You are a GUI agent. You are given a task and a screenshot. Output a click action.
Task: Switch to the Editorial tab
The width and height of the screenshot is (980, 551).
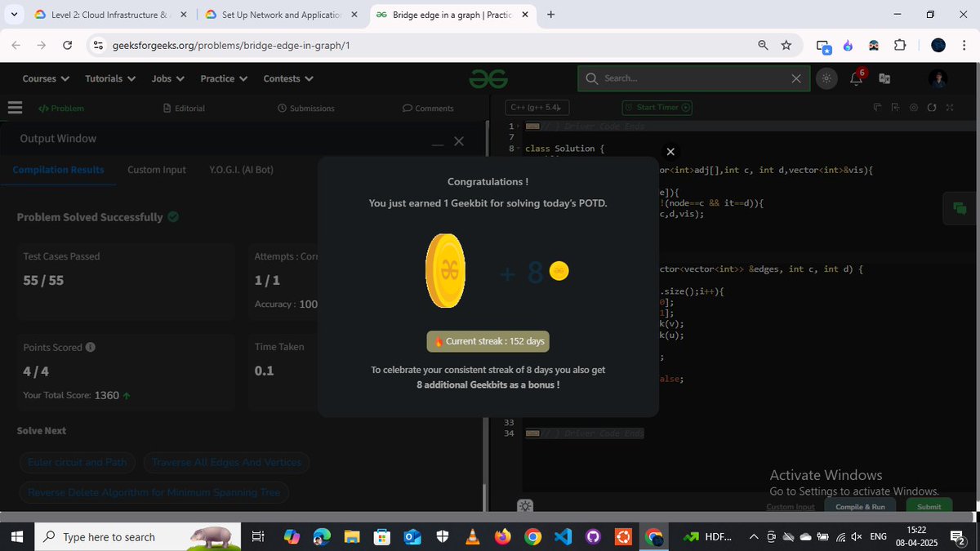pyautogui.click(x=184, y=108)
